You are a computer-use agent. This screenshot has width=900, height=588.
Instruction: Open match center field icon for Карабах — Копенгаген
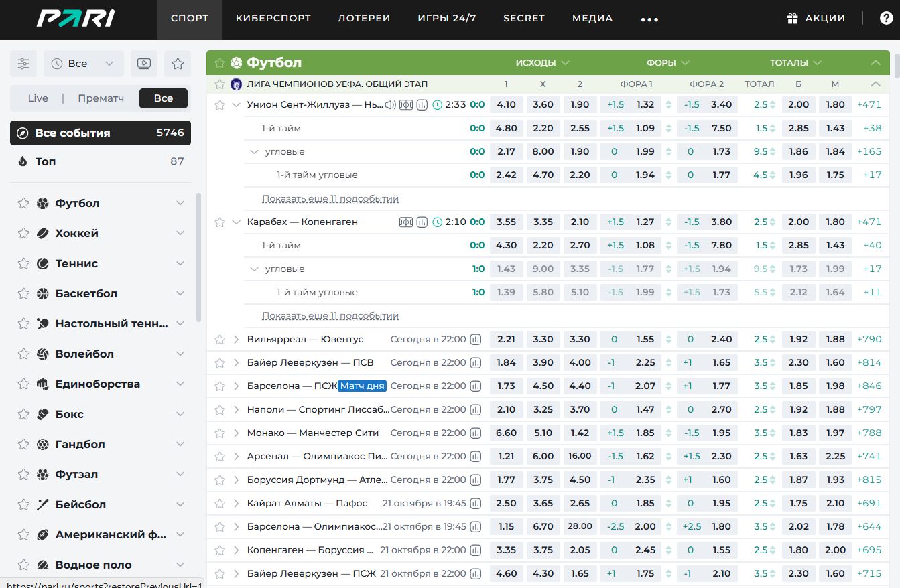point(406,222)
